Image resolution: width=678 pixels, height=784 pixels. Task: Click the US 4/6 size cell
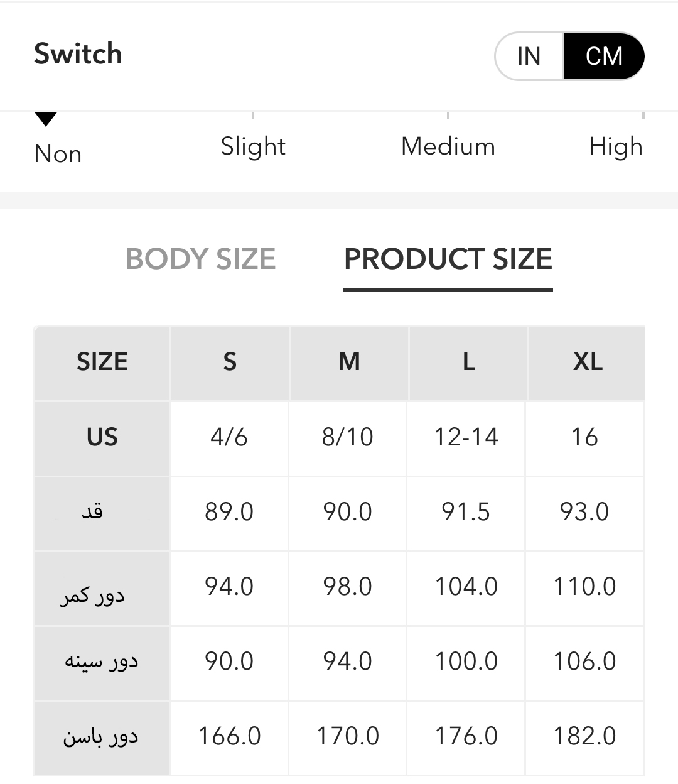click(229, 437)
